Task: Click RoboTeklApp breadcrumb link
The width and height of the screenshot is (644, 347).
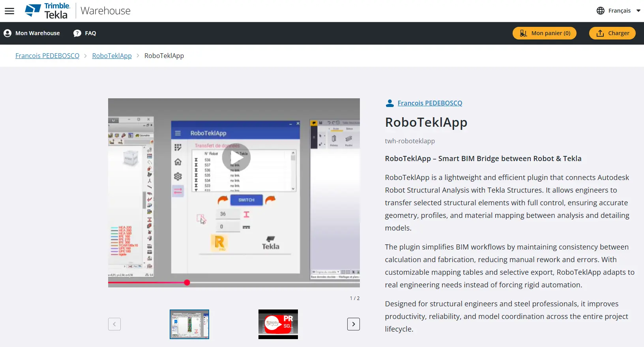Action: pyautogui.click(x=112, y=56)
